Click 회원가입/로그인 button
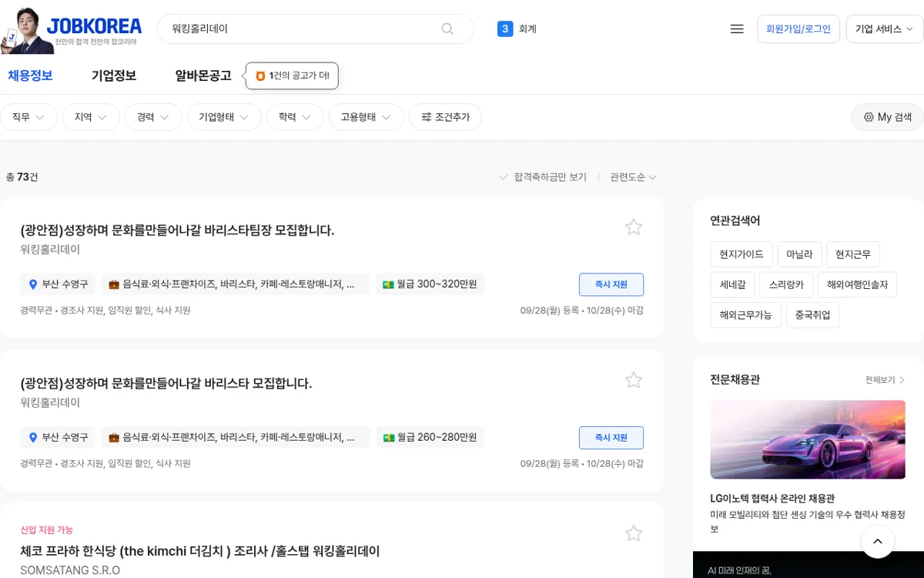This screenshot has width=924, height=578. [x=798, y=29]
